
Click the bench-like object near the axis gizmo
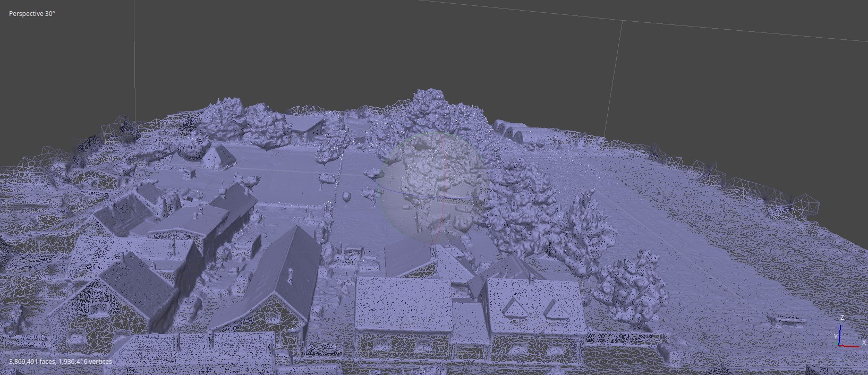click(786, 319)
